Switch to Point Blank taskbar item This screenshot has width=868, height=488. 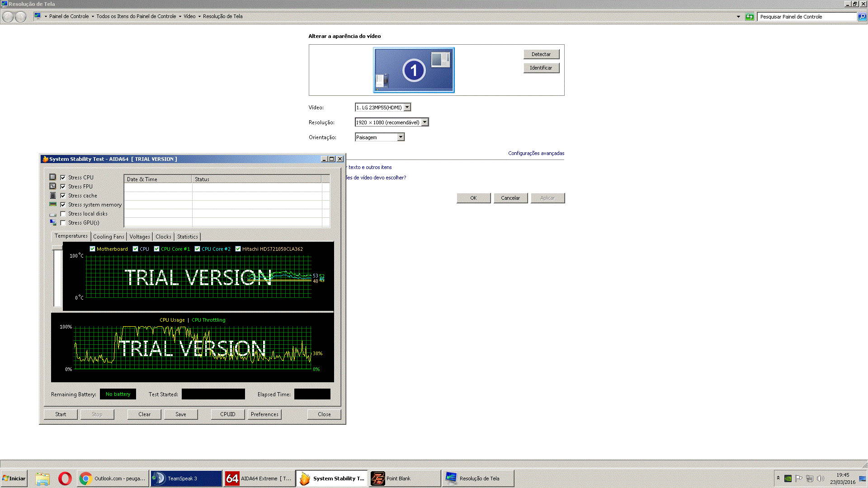click(x=405, y=479)
